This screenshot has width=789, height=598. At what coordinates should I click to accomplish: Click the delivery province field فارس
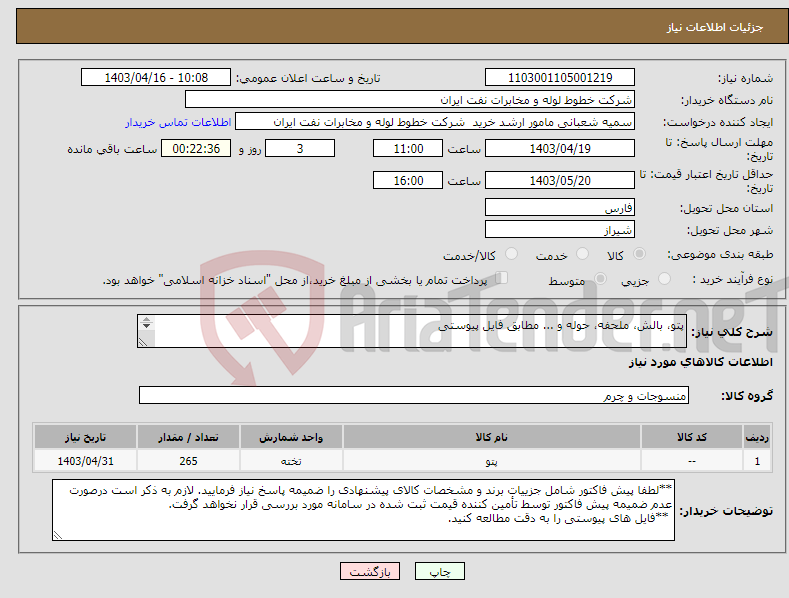(560, 207)
